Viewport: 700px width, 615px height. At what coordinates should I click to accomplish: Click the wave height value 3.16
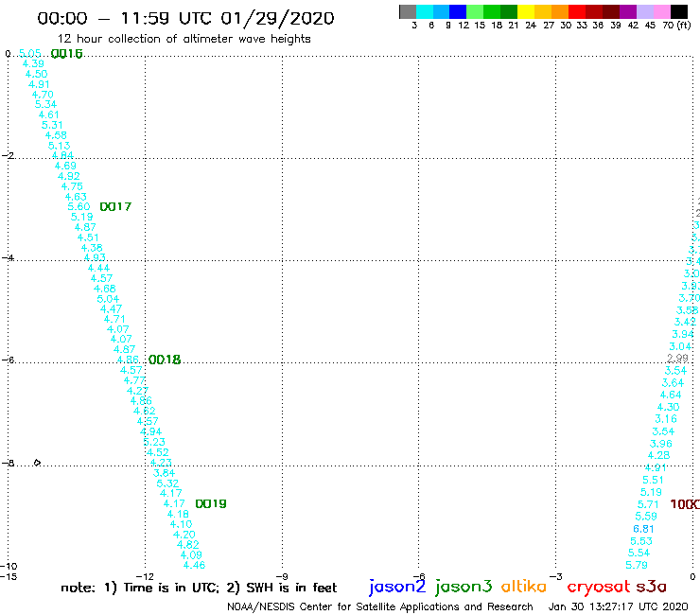(666, 419)
